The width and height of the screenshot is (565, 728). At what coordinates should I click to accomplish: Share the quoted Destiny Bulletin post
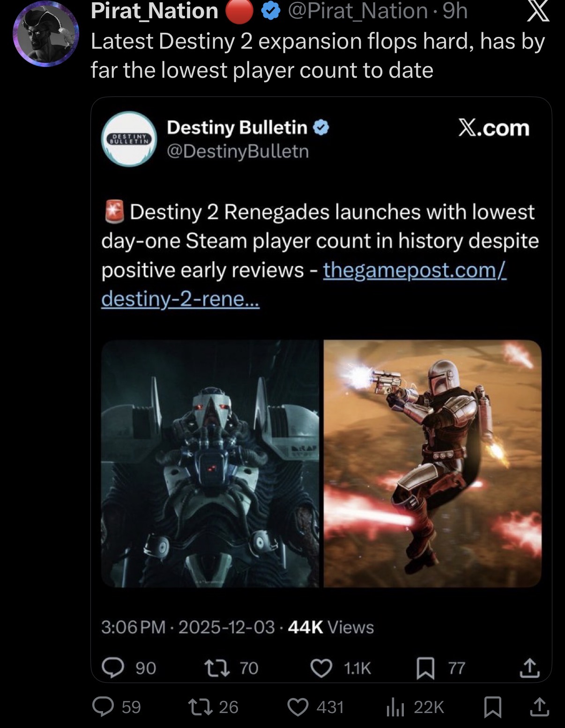coord(529,668)
